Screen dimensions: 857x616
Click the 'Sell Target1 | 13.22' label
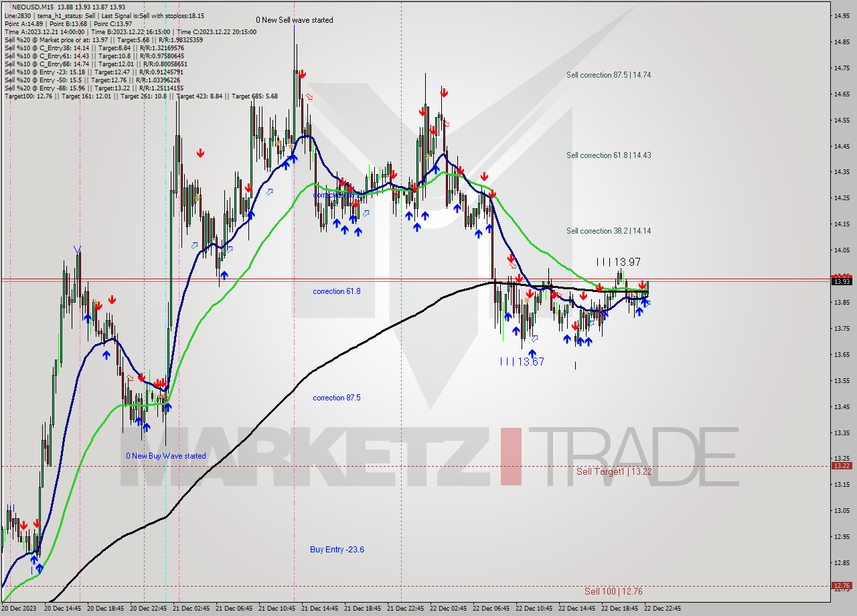coord(614,471)
